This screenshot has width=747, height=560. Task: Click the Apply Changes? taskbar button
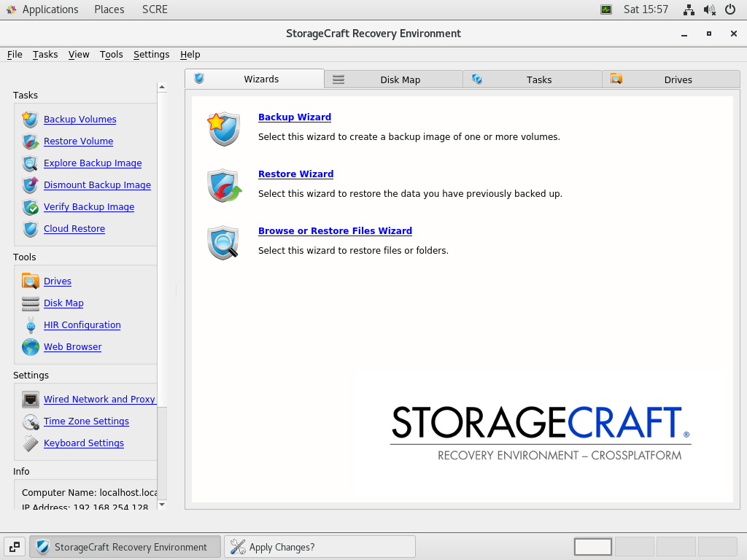[320, 547]
